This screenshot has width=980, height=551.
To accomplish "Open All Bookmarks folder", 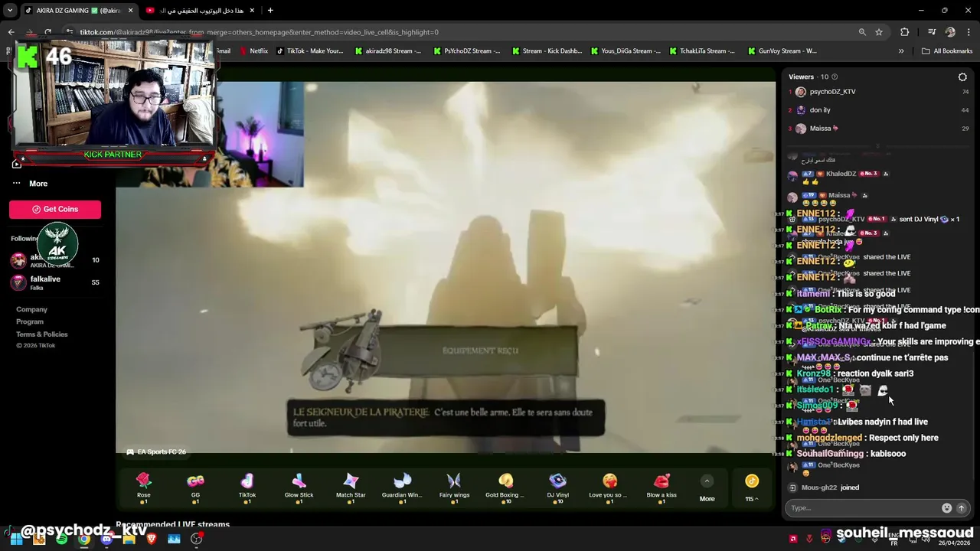I will 947,51.
